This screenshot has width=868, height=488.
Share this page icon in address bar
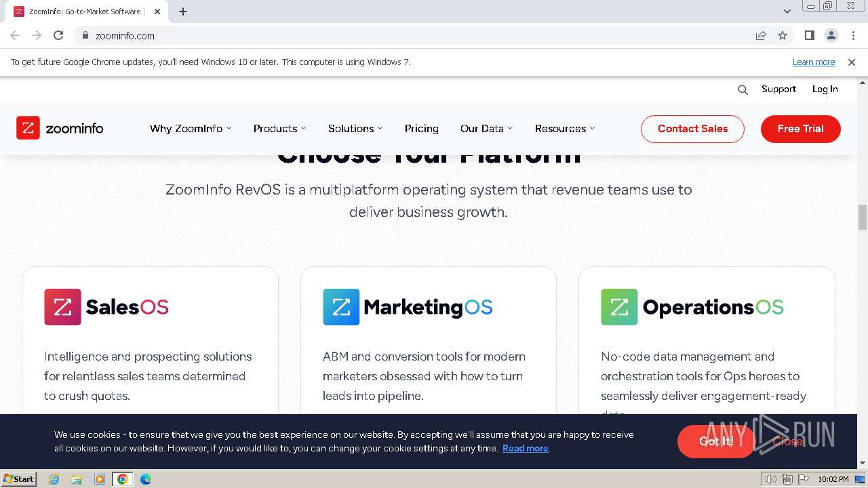click(x=761, y=35)
